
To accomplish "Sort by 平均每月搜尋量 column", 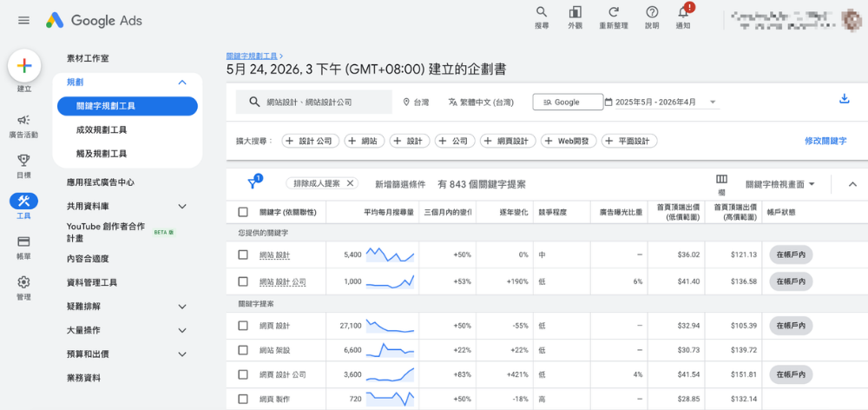I will pyautogui.click(x=389, y=212).
